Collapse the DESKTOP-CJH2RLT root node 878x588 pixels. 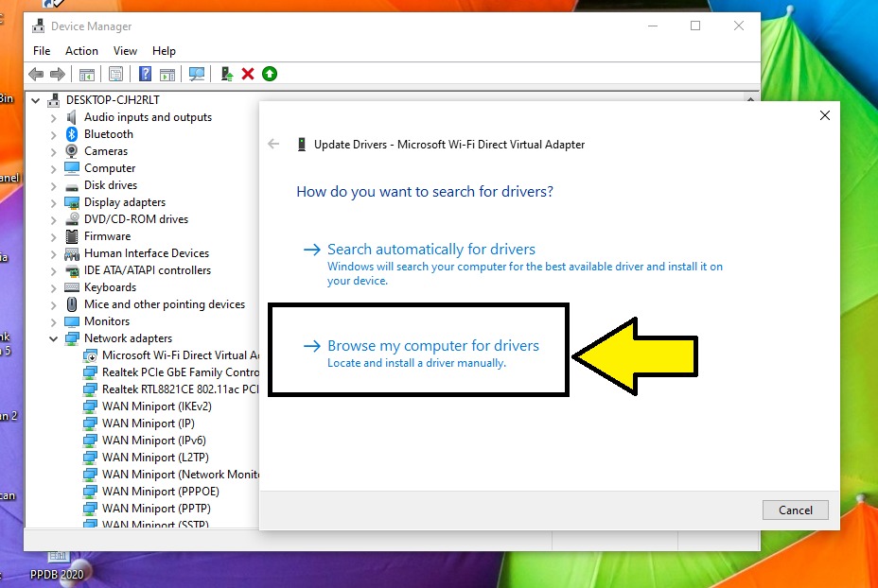(36, 101)
